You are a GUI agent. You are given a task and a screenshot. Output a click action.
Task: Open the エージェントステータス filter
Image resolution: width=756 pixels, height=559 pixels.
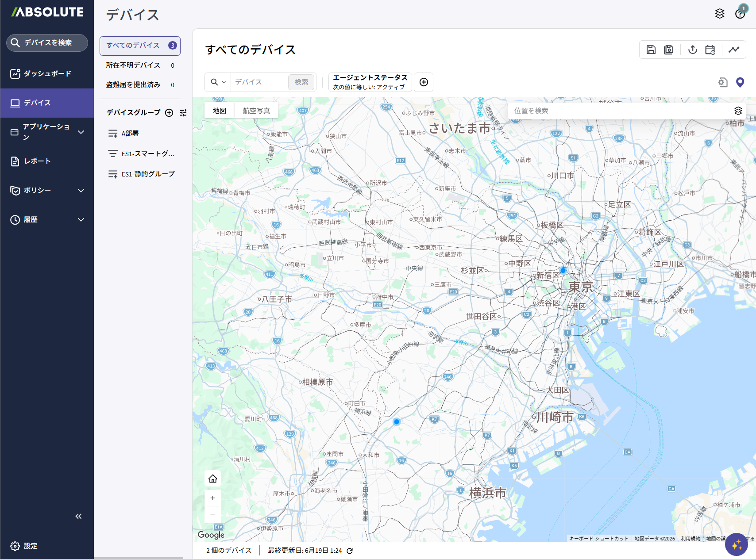pos(370,82)
